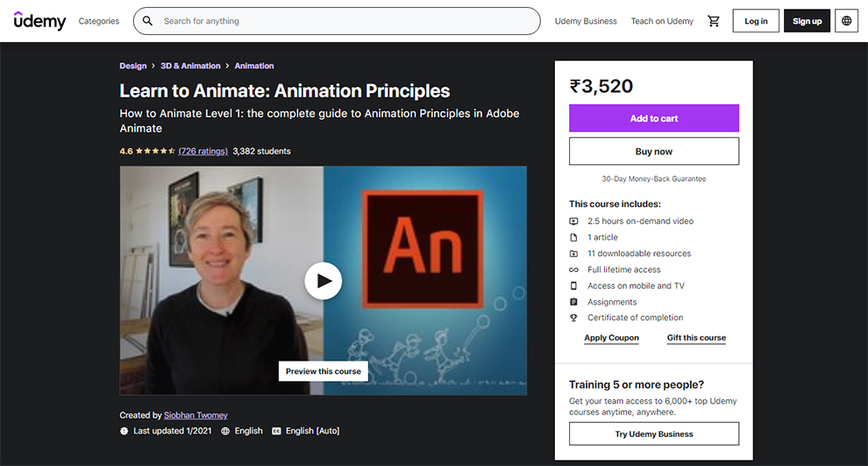Click the star rating icons
868x466 pixels.
click(155, 151)
